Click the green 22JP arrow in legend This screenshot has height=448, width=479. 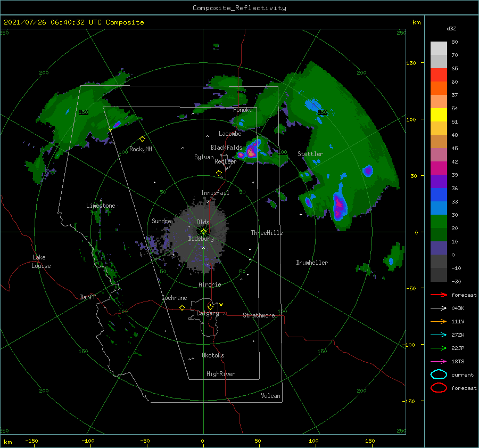pyautogui.click(x=439, y=348)
